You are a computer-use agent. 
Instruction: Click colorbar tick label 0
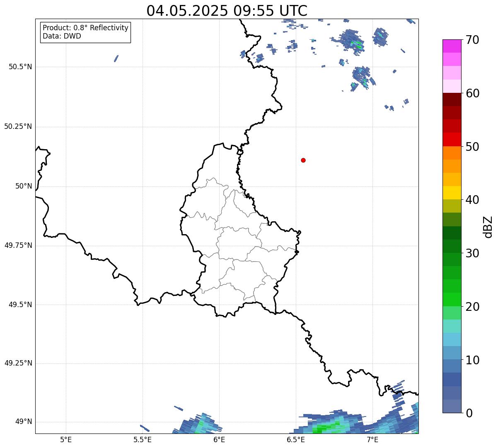469,413
